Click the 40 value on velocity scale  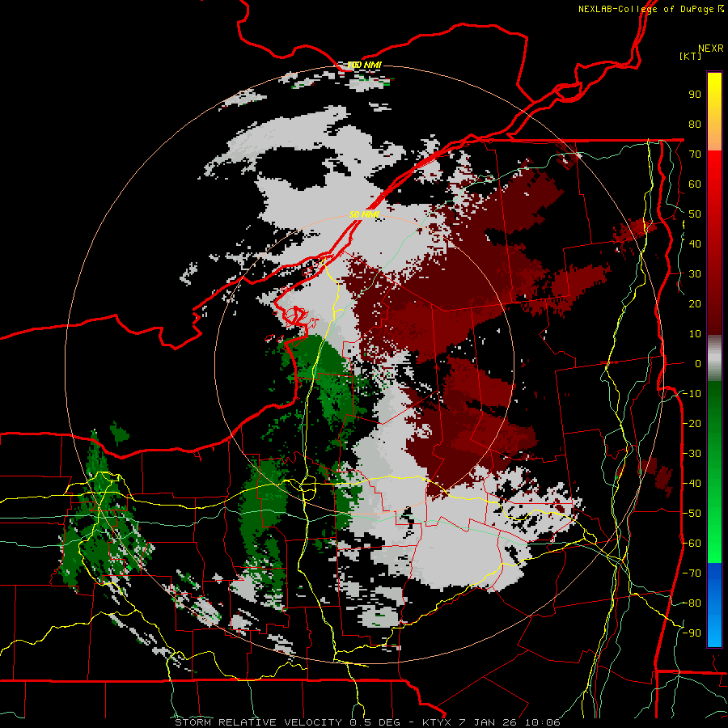tap(695, 244)
